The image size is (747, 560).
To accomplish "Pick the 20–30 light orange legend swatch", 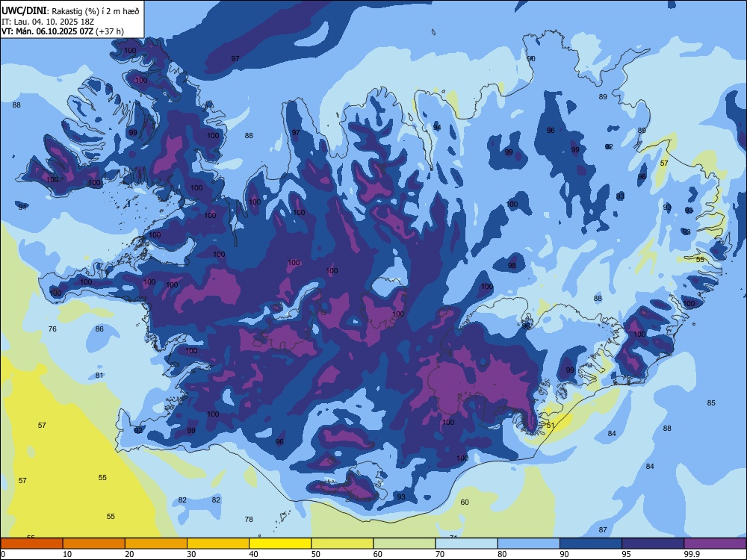I will (156, 544).
